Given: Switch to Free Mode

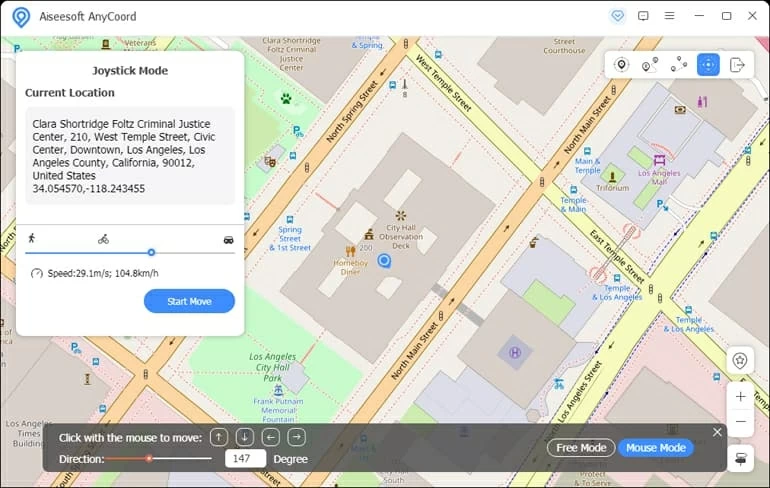Looking at the screenshot, I should [x=581, y=448].
